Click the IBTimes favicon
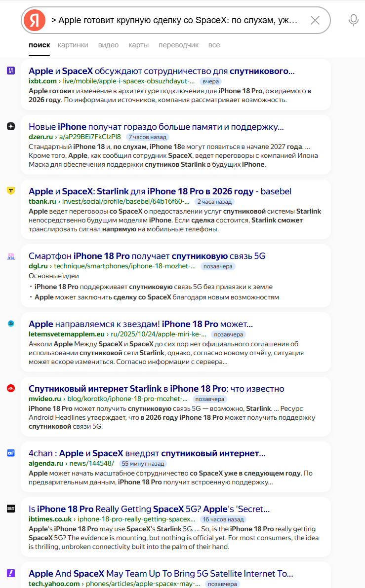This screenshot has height=588, width=365. (11, 509)
